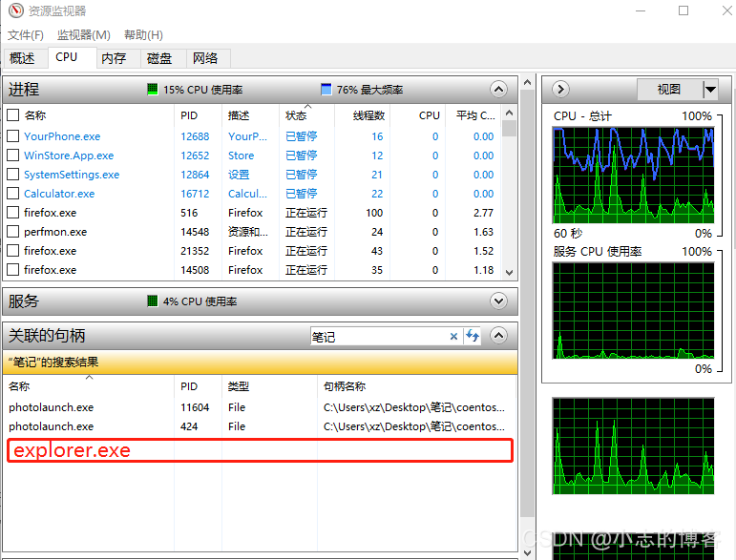The image size is (736, 560).
Task: Select WinStore.App.exe process name
Action: (x=69, y=156)
